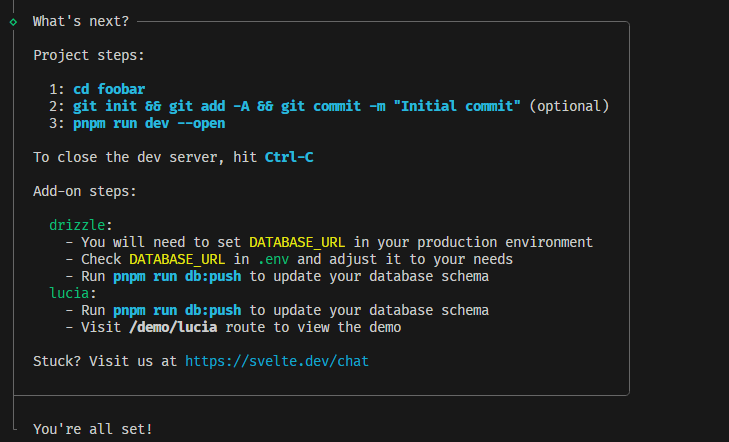Click the Ctrl-C shortcut text
This screenshot has height=442, width=729.
click(289, 157)
